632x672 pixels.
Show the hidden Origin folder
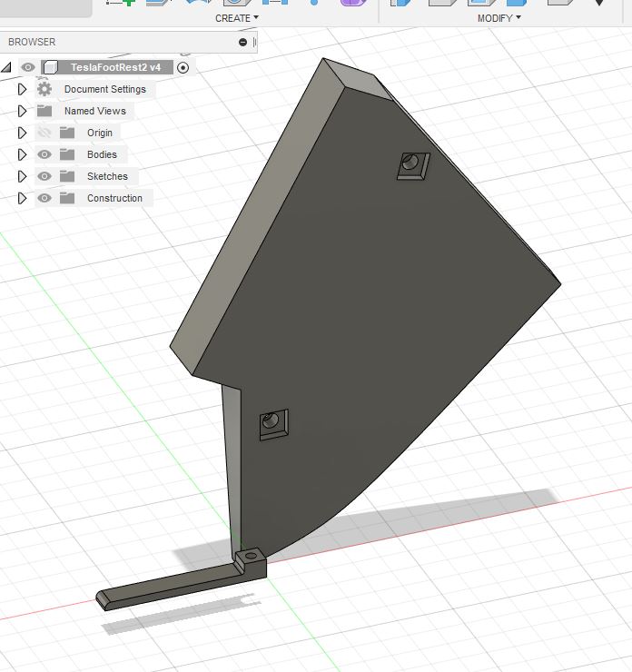44,133
